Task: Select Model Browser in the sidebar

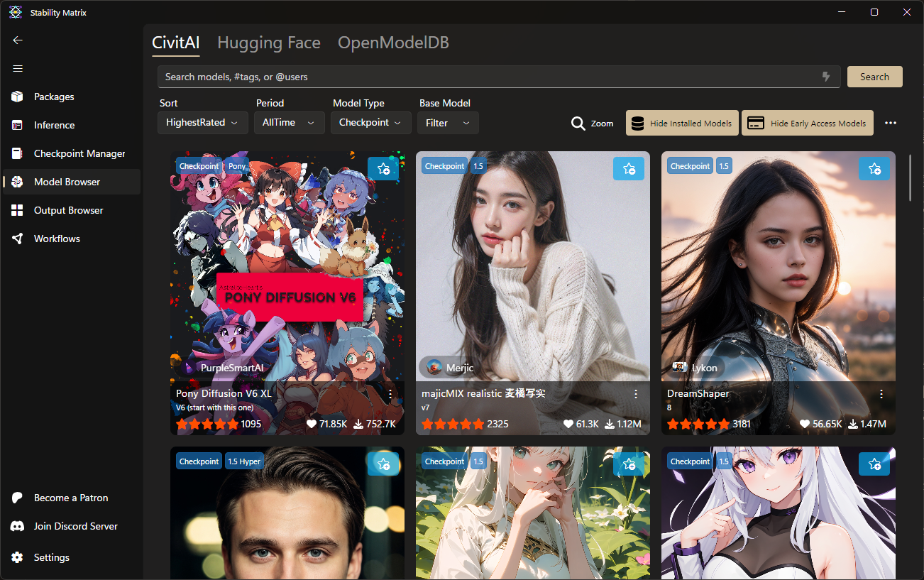Action: pyautogui.click(x=71, y=182)
